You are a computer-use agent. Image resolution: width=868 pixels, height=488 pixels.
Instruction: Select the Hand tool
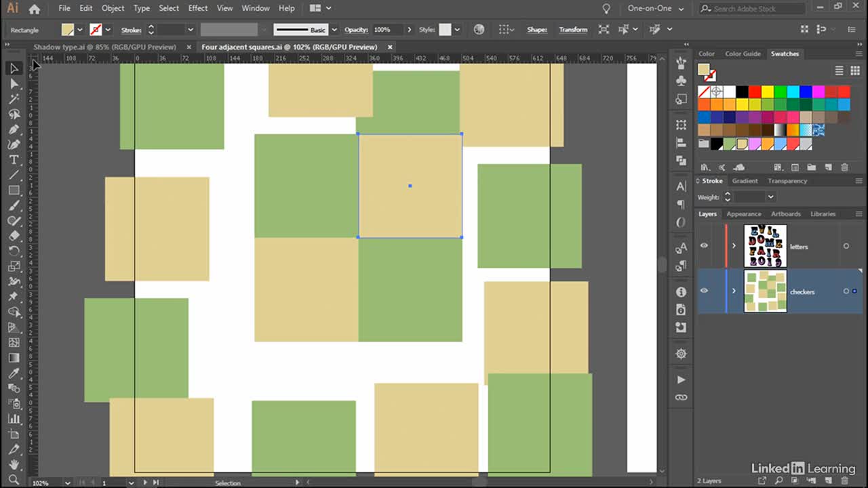pos(14,465)
